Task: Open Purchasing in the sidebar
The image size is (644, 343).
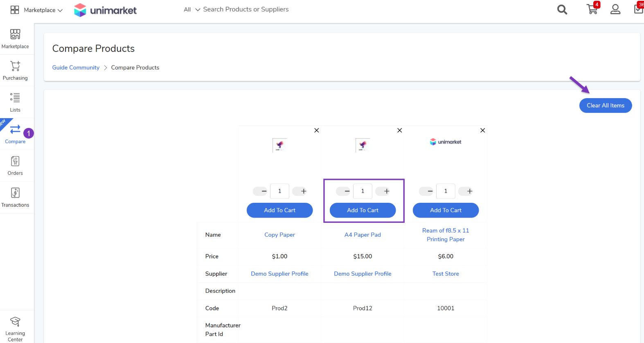Action: tap(15, 70)
